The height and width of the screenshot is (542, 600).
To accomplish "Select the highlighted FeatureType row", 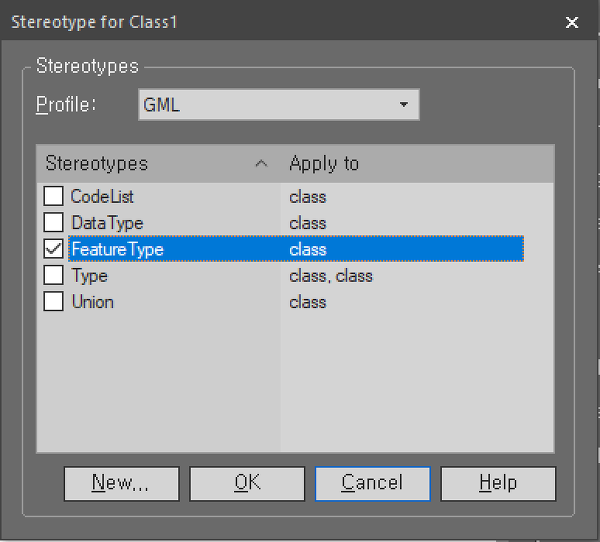I will [296, 249].
